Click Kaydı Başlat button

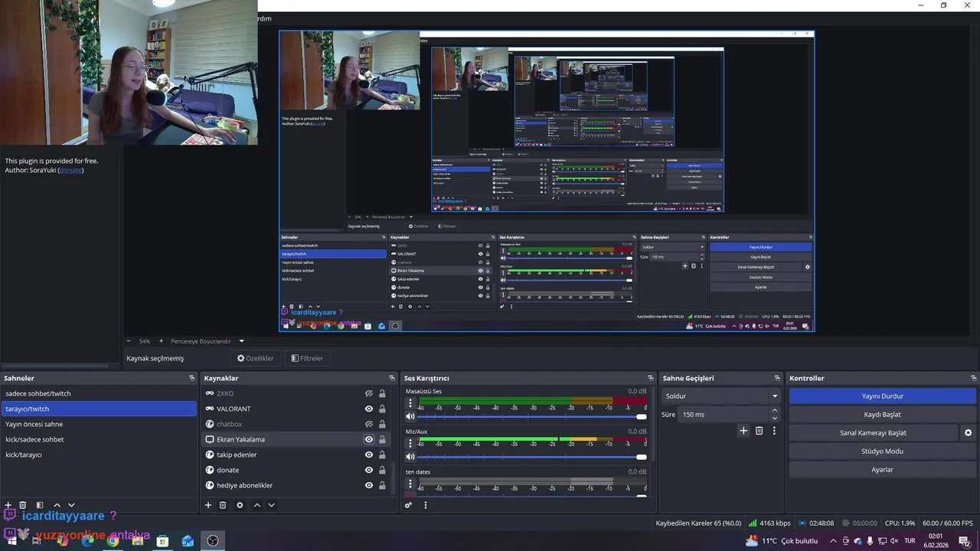pyautogui.click(x=882, y=414)
